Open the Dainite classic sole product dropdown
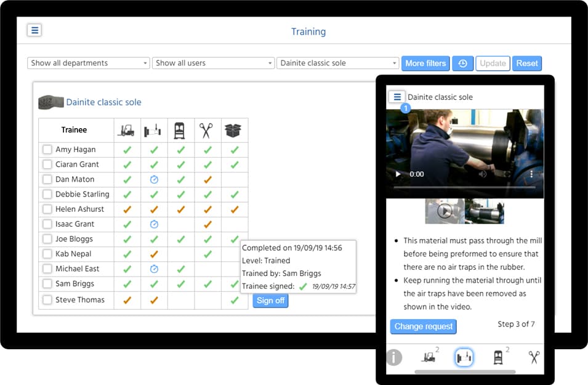Image resolution: width=588 pixels, height=385 pixels. click(x=337, y=63)
